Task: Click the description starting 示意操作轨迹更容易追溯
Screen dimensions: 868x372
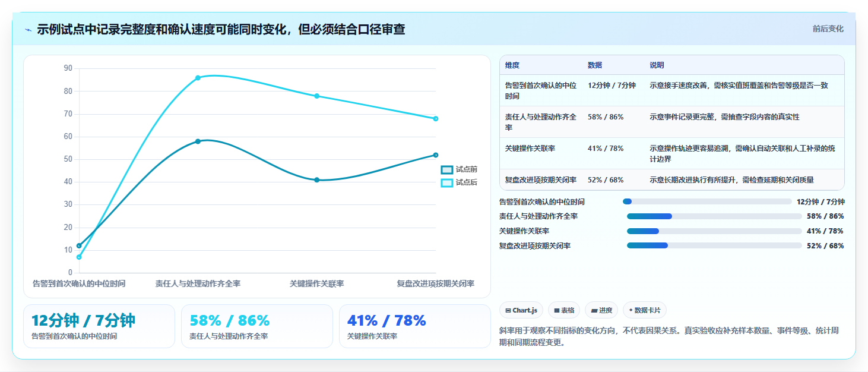Action: (743, 153)
